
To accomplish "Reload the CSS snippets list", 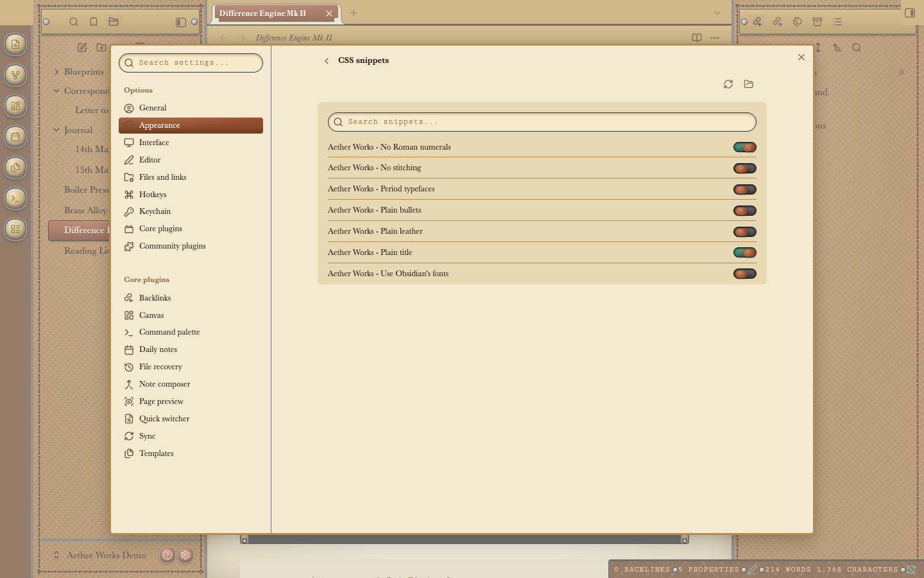I will (x=728, y=84).
